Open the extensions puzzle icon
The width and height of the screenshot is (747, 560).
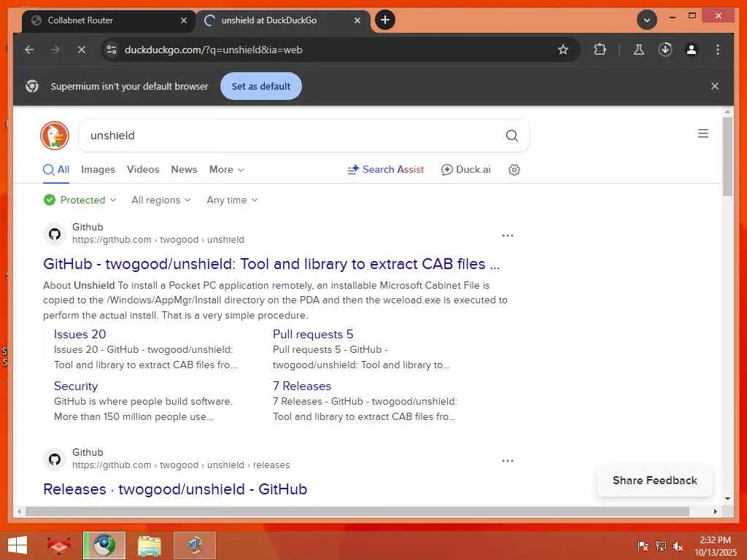600,50
